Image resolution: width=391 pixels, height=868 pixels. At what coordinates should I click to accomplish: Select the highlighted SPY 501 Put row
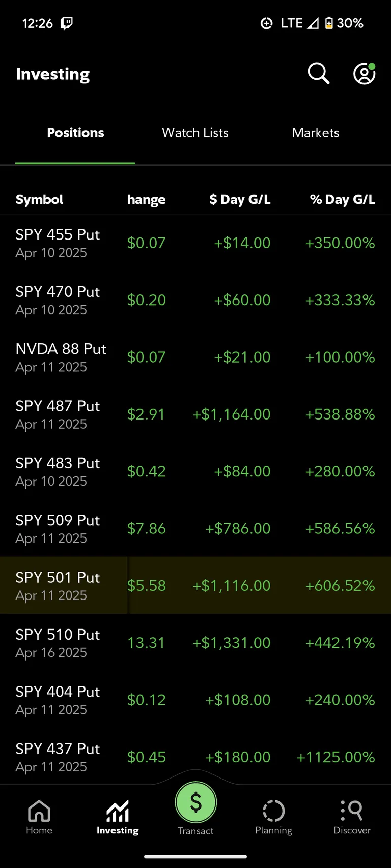(x=58, y=586)
